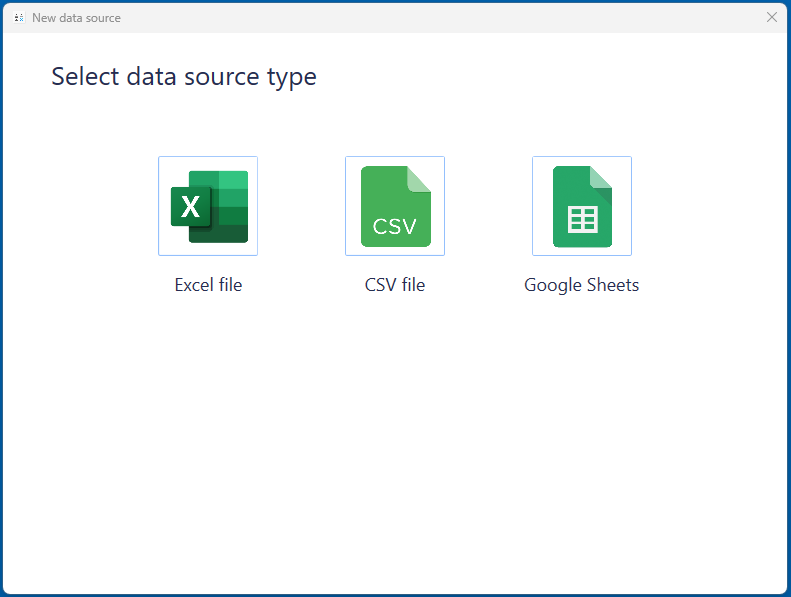Click the app icon in title bar
This screenshot has width=791, height=597.
click(x=19, y=18)
